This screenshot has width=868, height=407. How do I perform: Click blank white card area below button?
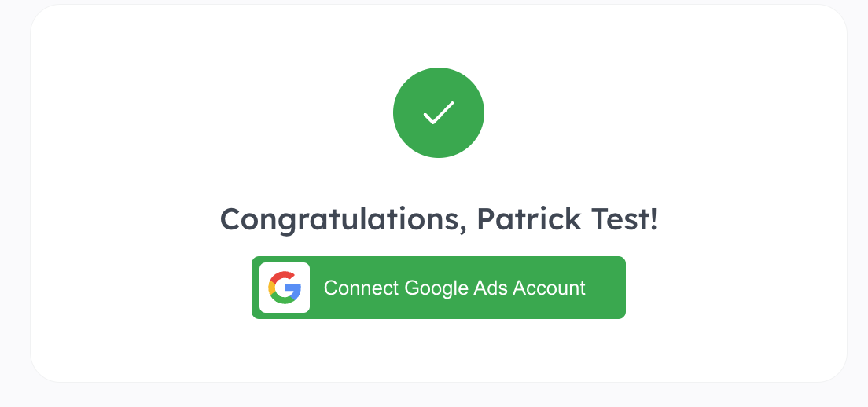(x=438, y=351)
